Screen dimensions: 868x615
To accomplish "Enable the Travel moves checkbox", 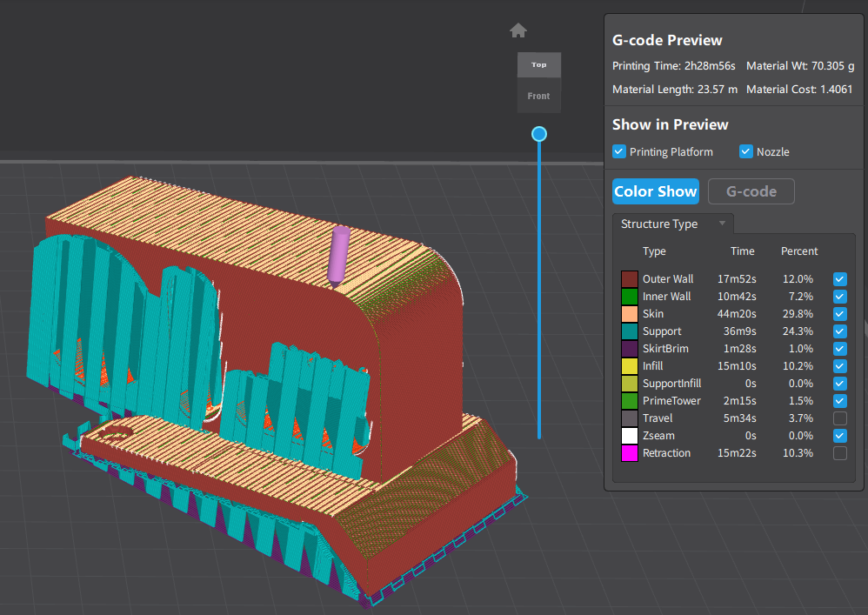I will [839, 418].
